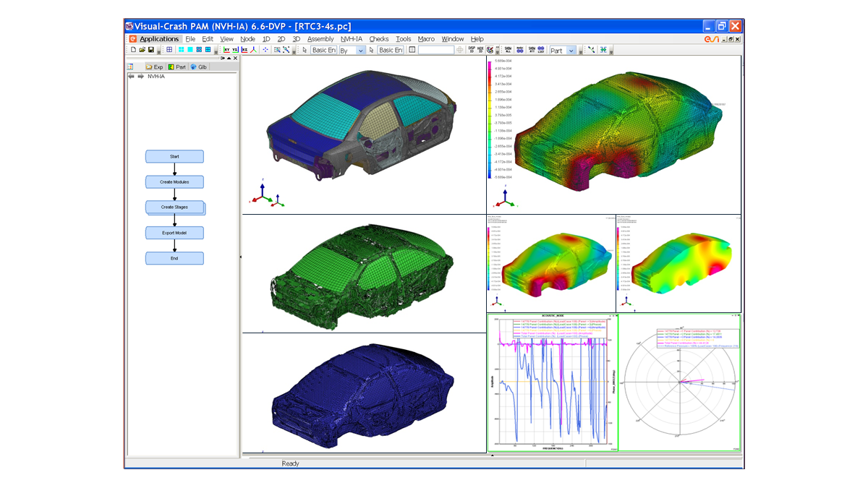
Task: Open the Help menu
Action: click(x=477, y=39)
